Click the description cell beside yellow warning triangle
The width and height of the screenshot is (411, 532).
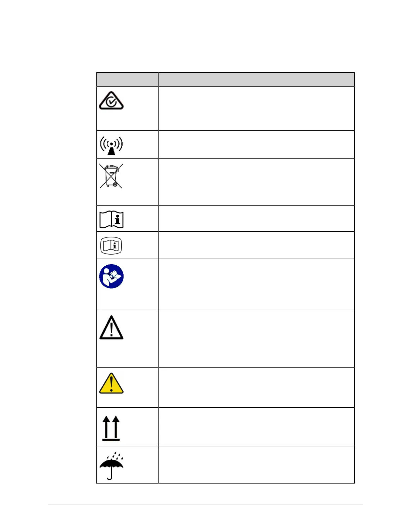point(257,388)
